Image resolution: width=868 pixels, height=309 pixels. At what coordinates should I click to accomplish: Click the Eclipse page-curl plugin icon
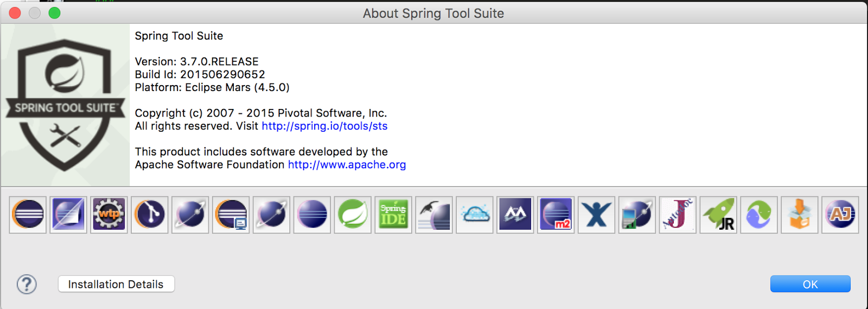[x=68, y=215]
